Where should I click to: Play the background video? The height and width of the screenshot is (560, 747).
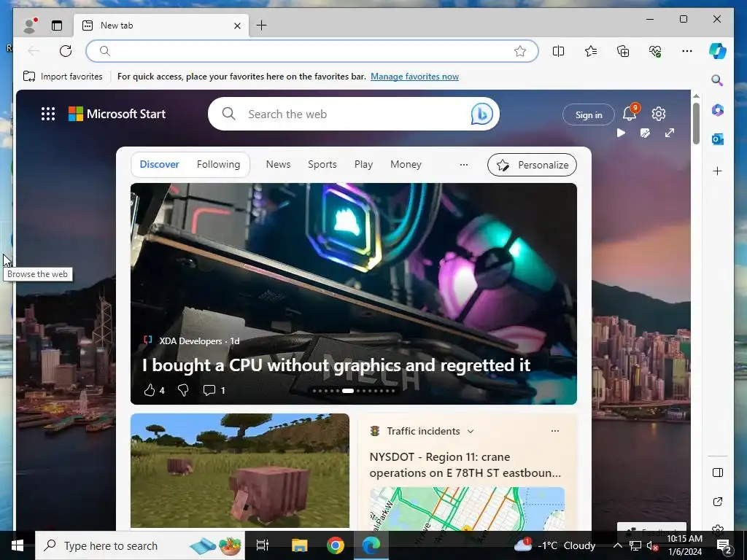click(x=621, y=133)
